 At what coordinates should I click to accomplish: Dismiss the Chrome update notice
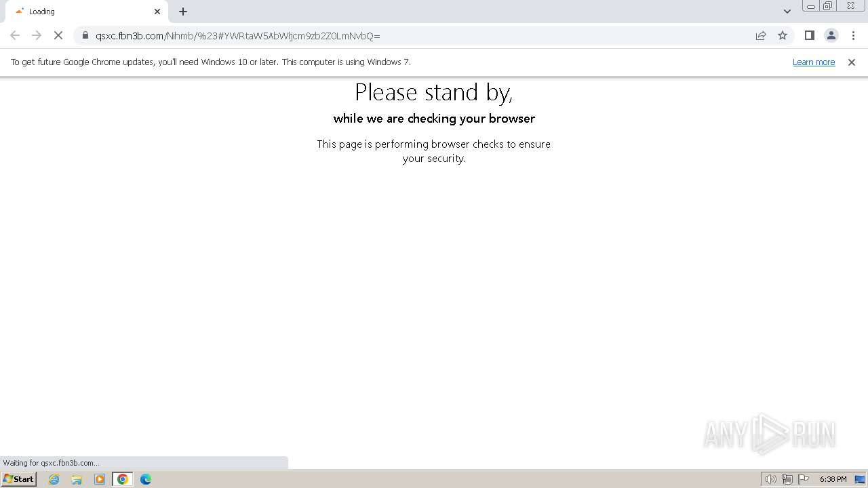(852, 62)
